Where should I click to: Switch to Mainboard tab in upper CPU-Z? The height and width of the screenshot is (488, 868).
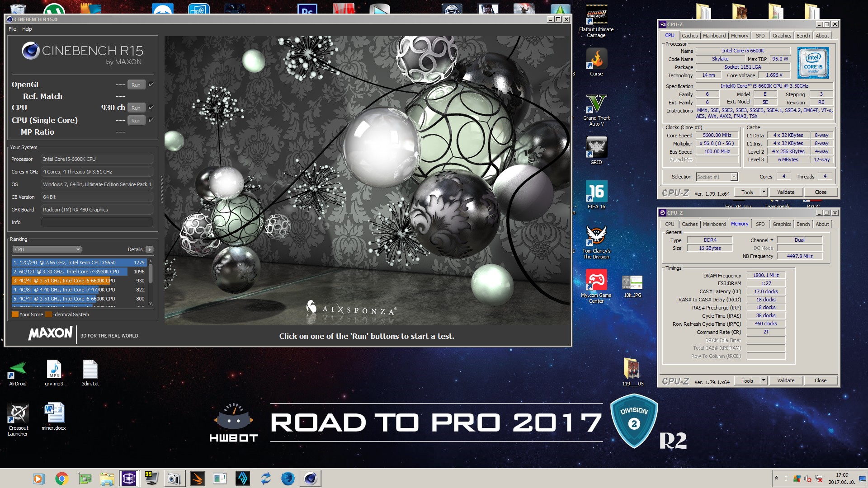pyautogui.click(x=714, y=36)
